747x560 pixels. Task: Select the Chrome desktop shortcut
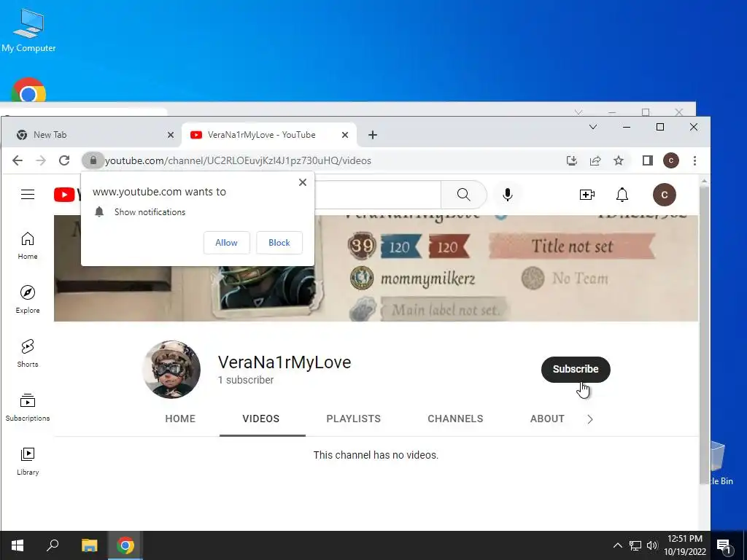pos(28,90)
